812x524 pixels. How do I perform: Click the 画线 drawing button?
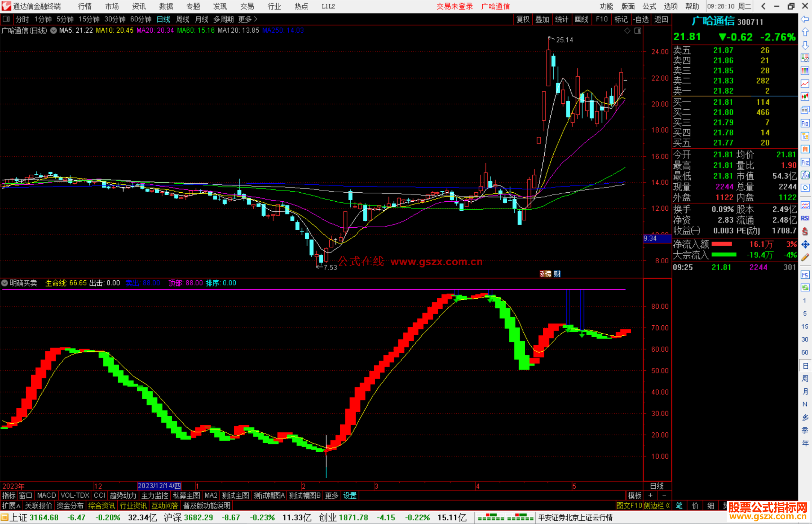581,19
